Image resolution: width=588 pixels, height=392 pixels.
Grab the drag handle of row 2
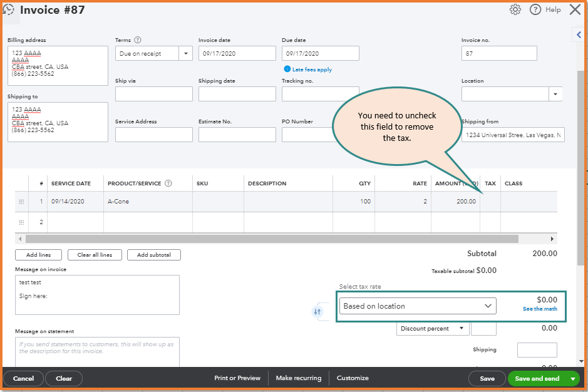pyautogui.click(x=21, y=222)
